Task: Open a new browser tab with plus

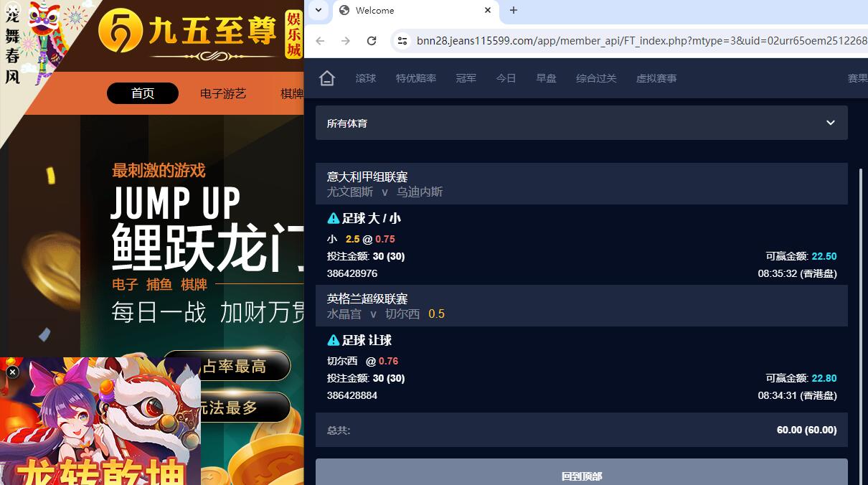Action: (514, 10)
